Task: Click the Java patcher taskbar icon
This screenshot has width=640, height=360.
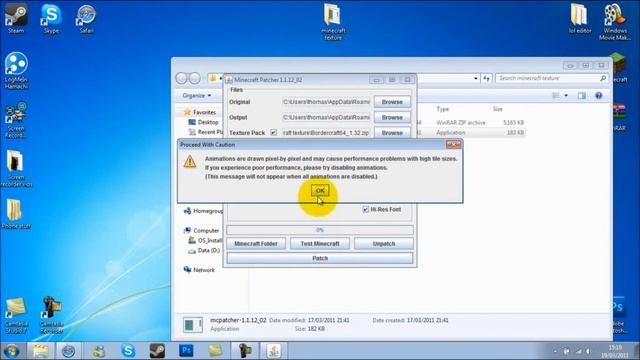Action: tap(273, 351)
